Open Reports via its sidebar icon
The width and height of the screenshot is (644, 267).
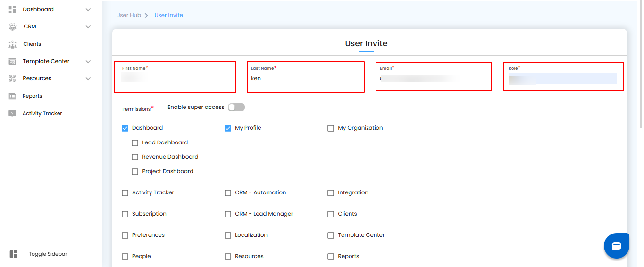point(13,96)
